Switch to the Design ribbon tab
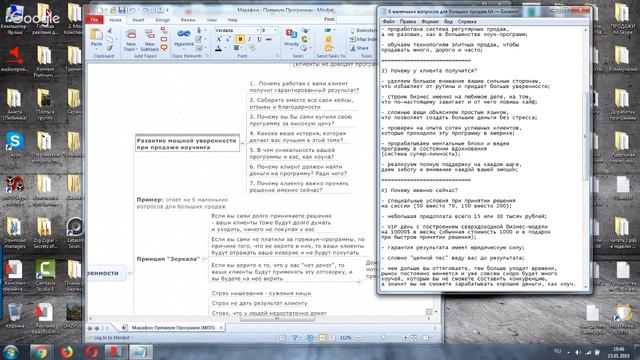 [162, 20]
